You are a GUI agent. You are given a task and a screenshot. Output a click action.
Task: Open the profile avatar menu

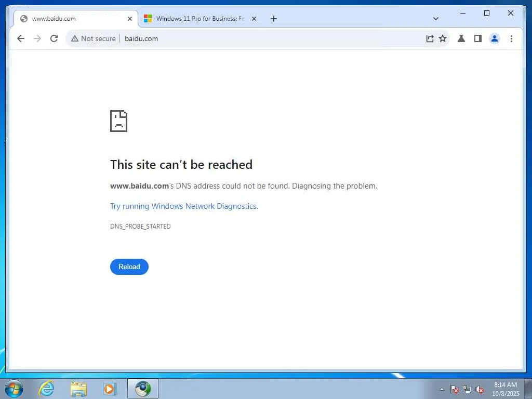495,38
